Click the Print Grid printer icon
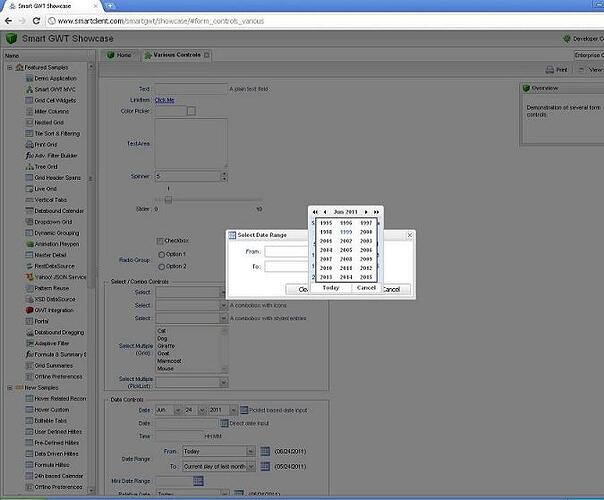This screenshot has width=604, height=500. pos(29,144)
